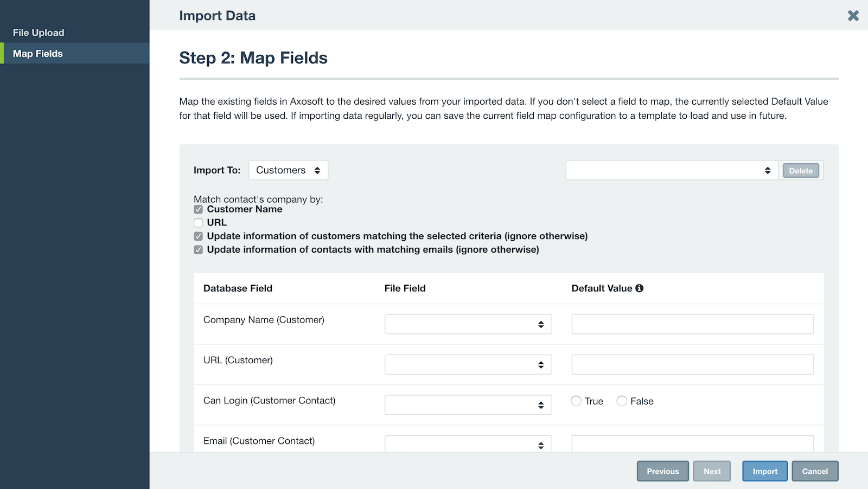This screenshot has width=868, height=489.
Task: Open File Field dropdown for Email (Customer Contact)
Action: coord(468,444)
